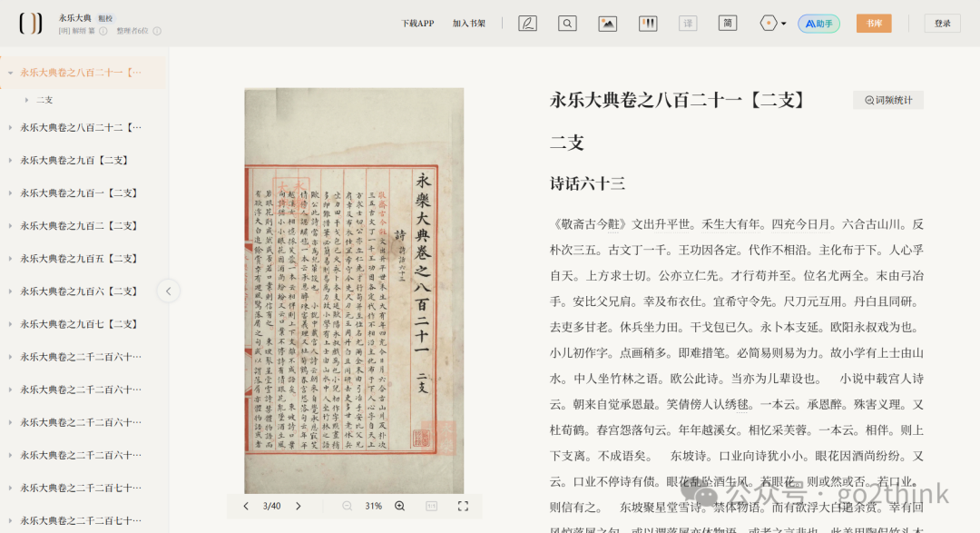Click the search magnifier icon in toolbar

click(x=567, y=24)
